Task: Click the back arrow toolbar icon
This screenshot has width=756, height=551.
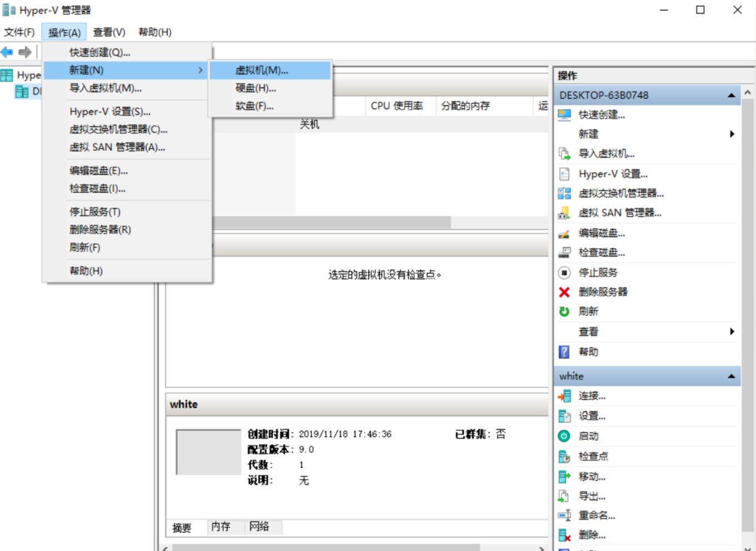Action: pyautogui.click(x=7, y=52)
